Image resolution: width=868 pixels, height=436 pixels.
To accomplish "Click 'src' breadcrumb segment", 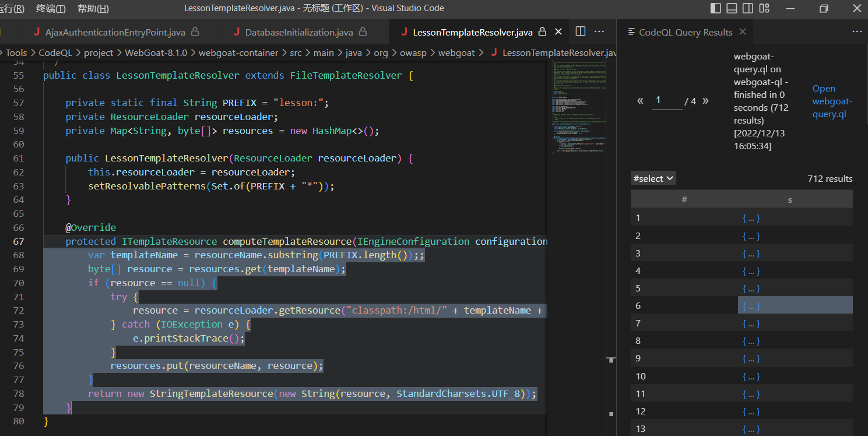I will point(296,52).
